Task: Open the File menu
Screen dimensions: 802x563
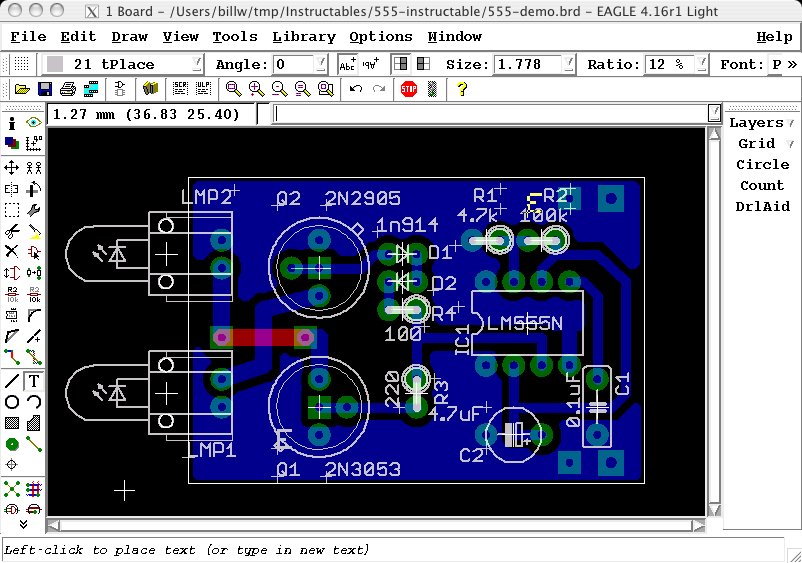Action: click(x=28, y=37)
